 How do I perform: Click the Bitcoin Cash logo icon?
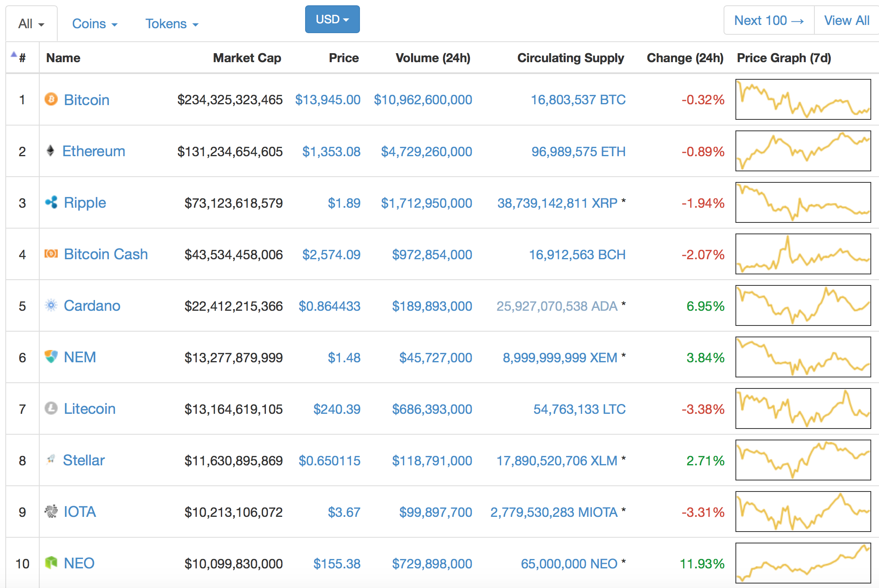pyautogui.click(x=51, y=254)
